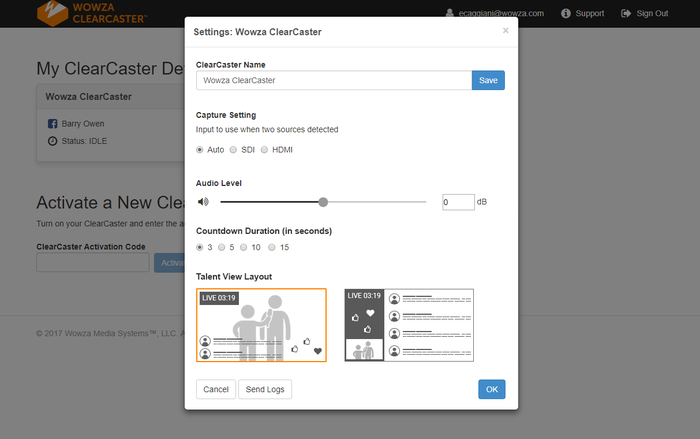700x439 pixels.
Task: Click the Facebook icon beside Barry Owen
Action: tap(52, 124)
